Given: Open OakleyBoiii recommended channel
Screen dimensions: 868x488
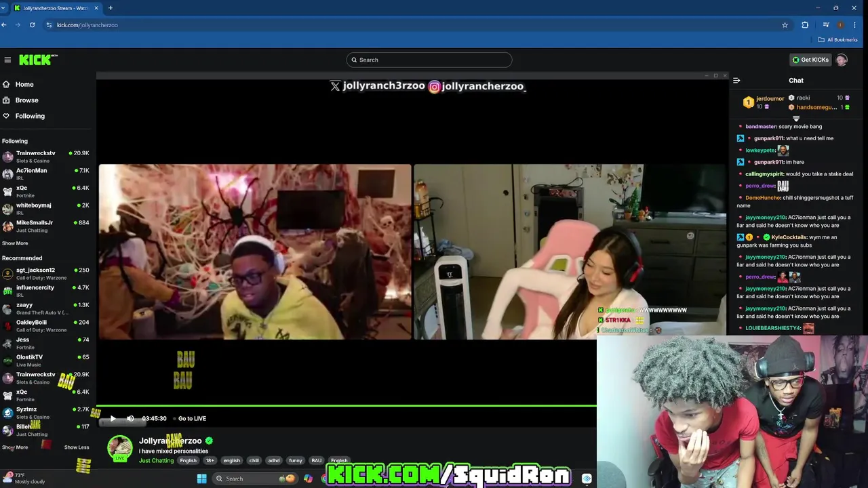Looking at the screenshot, I should click(46, 326).
